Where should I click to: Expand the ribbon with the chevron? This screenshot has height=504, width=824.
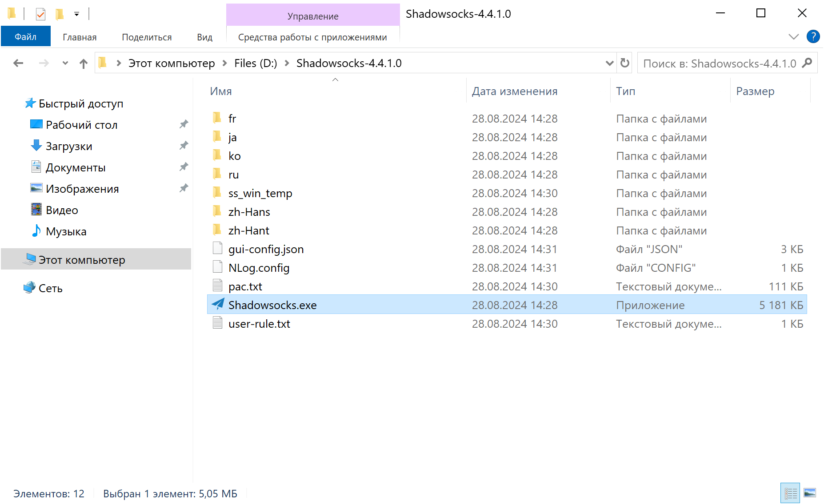point(793,36)
